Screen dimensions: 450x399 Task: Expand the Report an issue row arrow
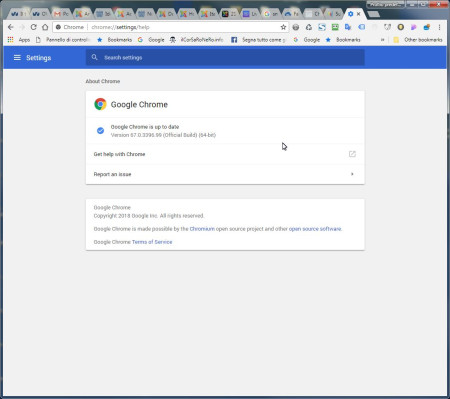click(x=352, y=174)
